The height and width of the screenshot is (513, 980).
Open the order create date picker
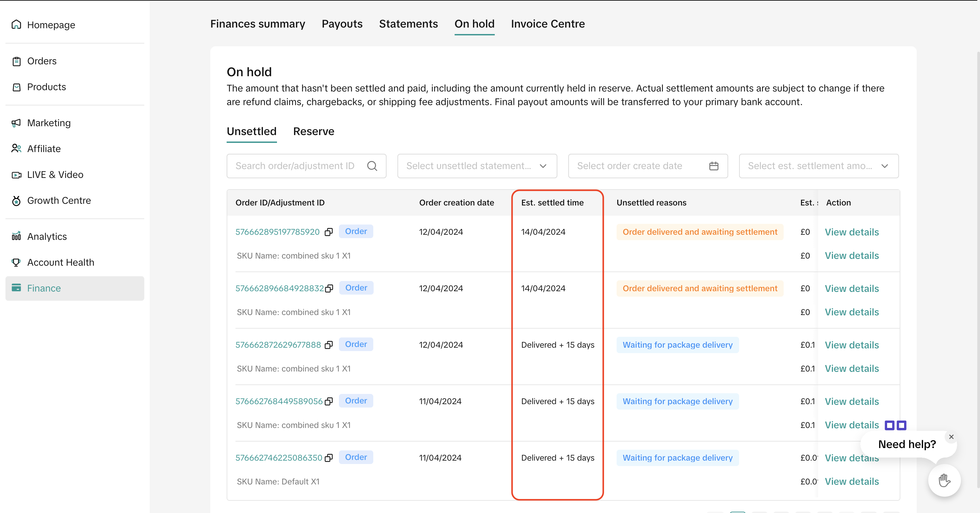coord(639,166)
